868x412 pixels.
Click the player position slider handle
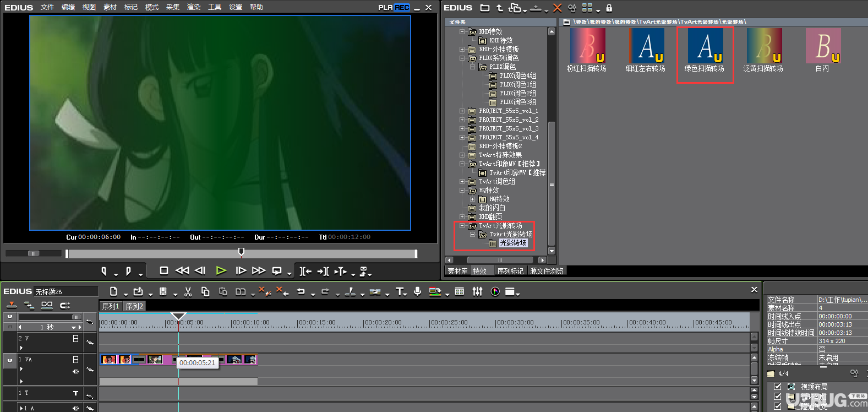[x=241, y=252]
